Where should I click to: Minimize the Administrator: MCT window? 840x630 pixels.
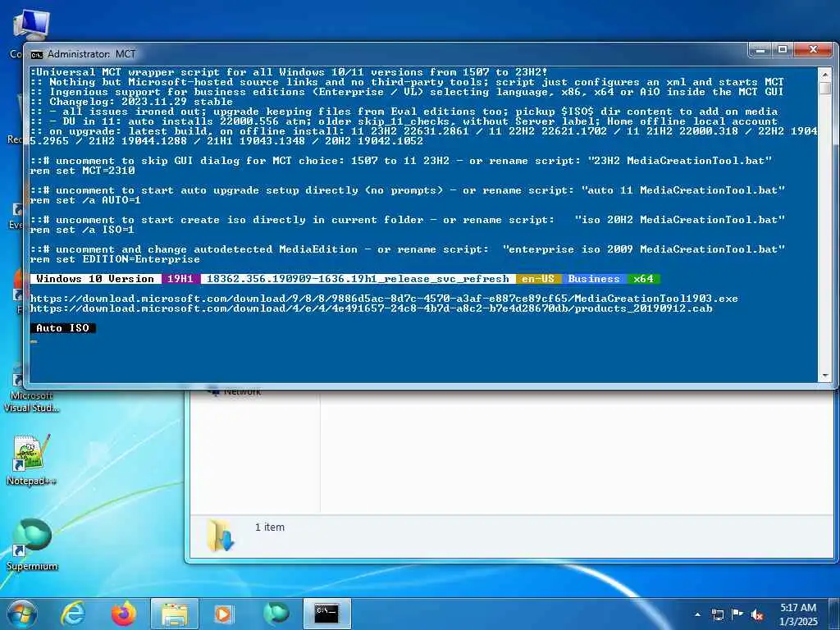[760, 49]
